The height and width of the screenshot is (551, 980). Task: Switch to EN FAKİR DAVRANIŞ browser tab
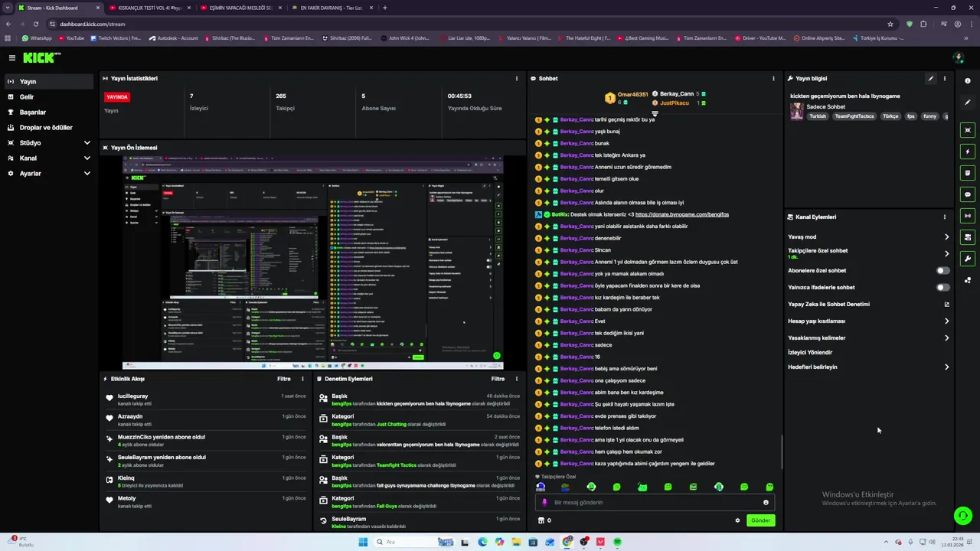tap(332, 8)
